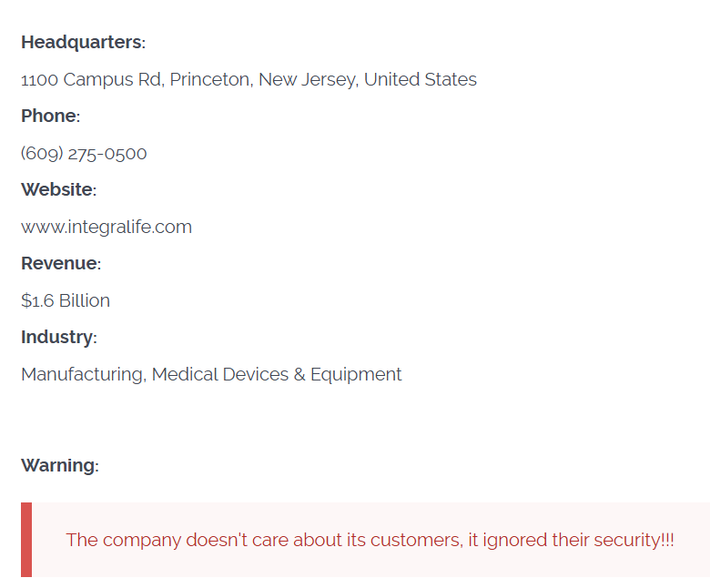Click the Industry label
710x588 pixels.
pos(57,338)
